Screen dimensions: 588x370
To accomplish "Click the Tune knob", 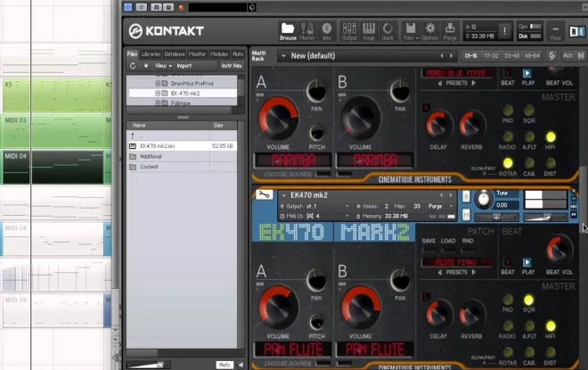I will (484, 199).
